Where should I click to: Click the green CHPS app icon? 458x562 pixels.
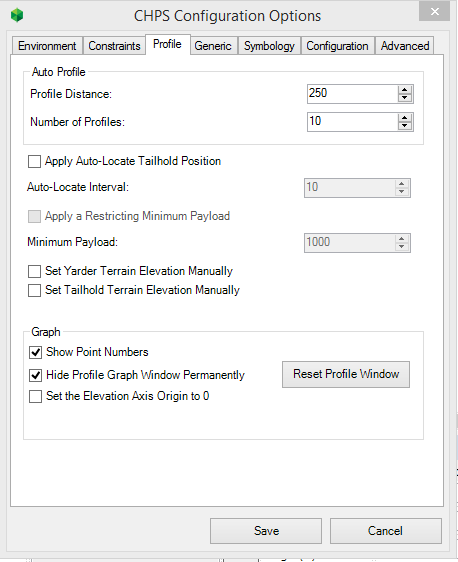(17, 15)
